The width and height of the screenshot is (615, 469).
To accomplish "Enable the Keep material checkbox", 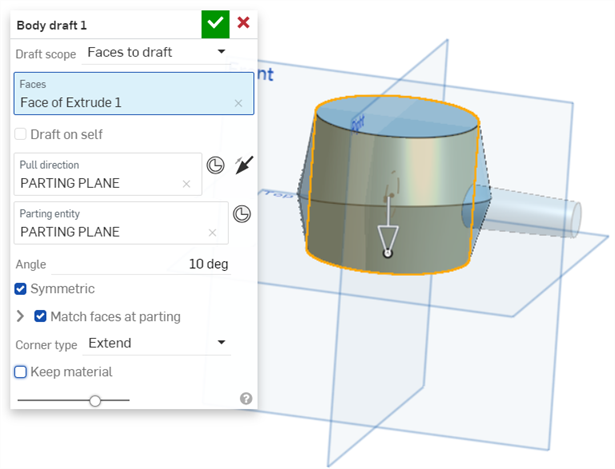I will tap(21, 372).
